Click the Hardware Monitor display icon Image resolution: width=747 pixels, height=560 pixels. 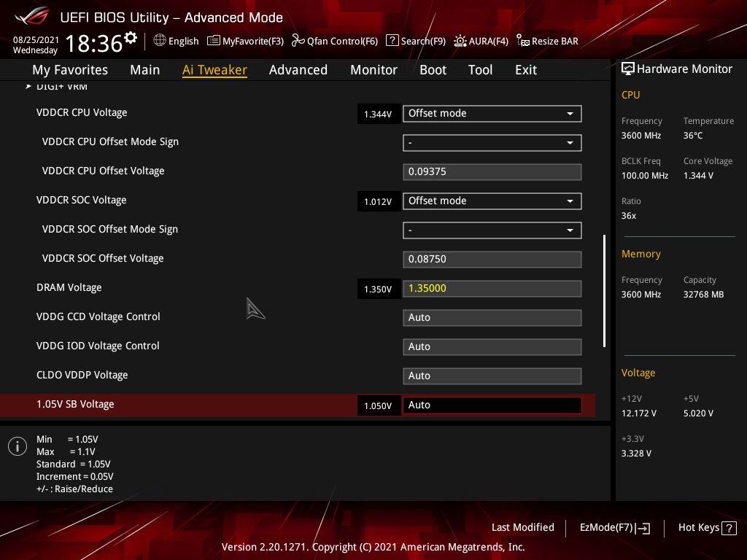(x=628, y=69)
